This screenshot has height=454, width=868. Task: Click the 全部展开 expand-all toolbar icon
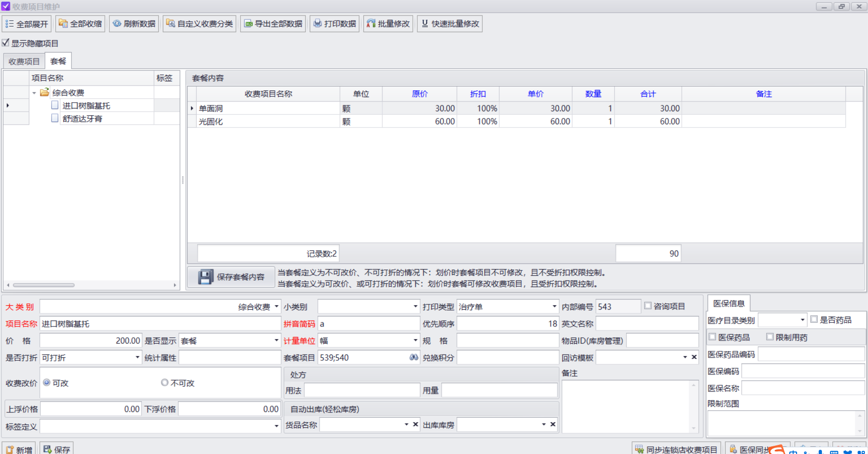[9, 24]
